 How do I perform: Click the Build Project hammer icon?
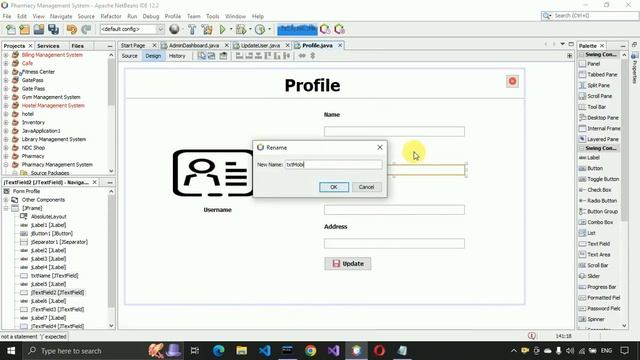pyautogui.click(x=192, y=29)
